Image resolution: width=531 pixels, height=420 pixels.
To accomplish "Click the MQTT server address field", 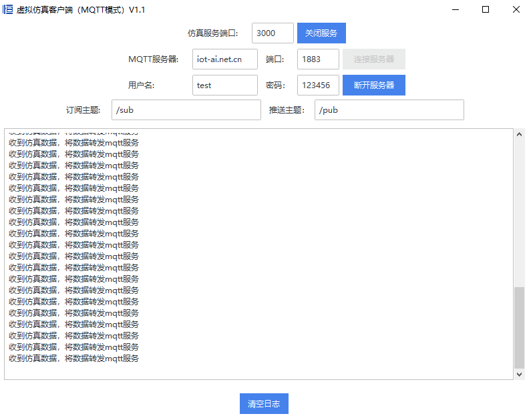I will (x=224, y=59).
